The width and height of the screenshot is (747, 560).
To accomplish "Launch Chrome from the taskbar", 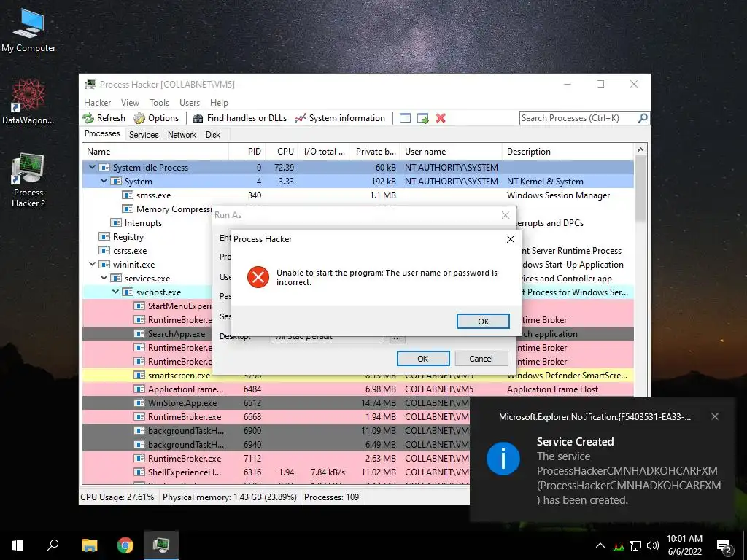I will [x=125, y=545].
